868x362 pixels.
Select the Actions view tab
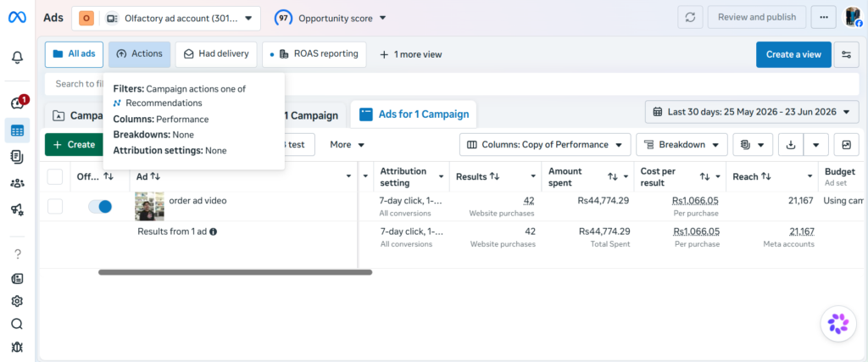[140, 54]
